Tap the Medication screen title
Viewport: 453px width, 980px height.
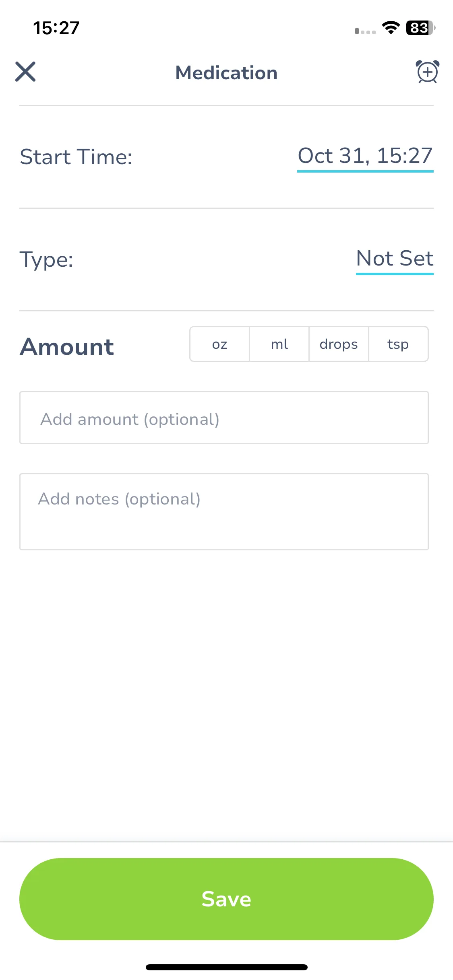tap(226, 73)
